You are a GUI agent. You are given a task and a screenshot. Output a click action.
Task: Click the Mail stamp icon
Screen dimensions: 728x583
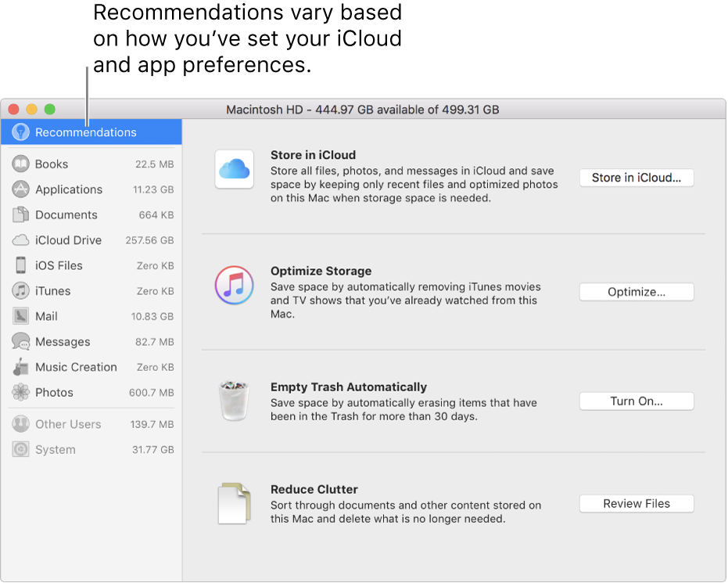21,316
